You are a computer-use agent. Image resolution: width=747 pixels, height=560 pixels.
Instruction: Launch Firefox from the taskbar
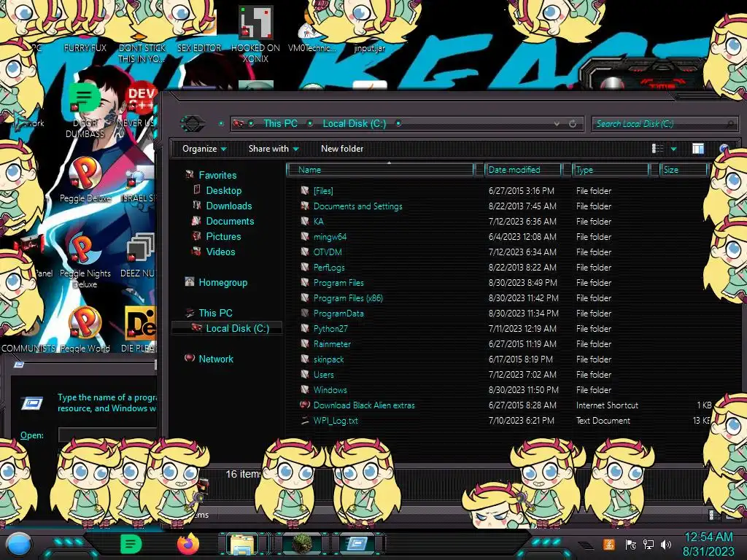(187, 544)
